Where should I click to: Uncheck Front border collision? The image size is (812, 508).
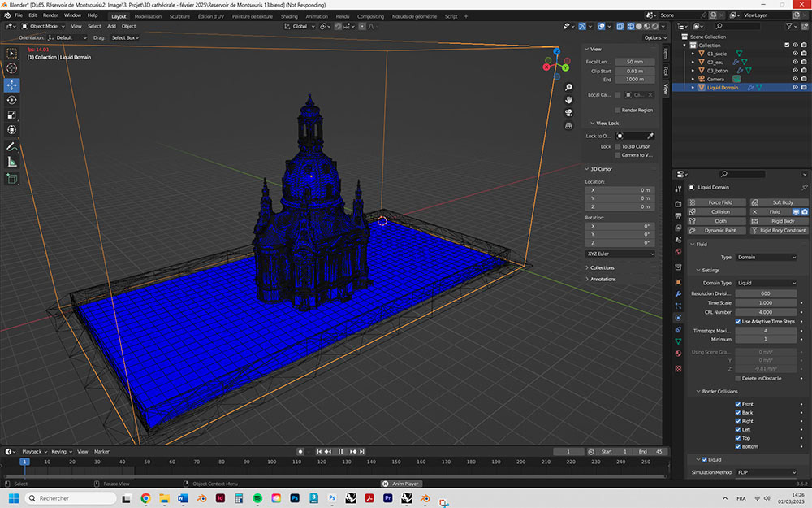point(738,404)
